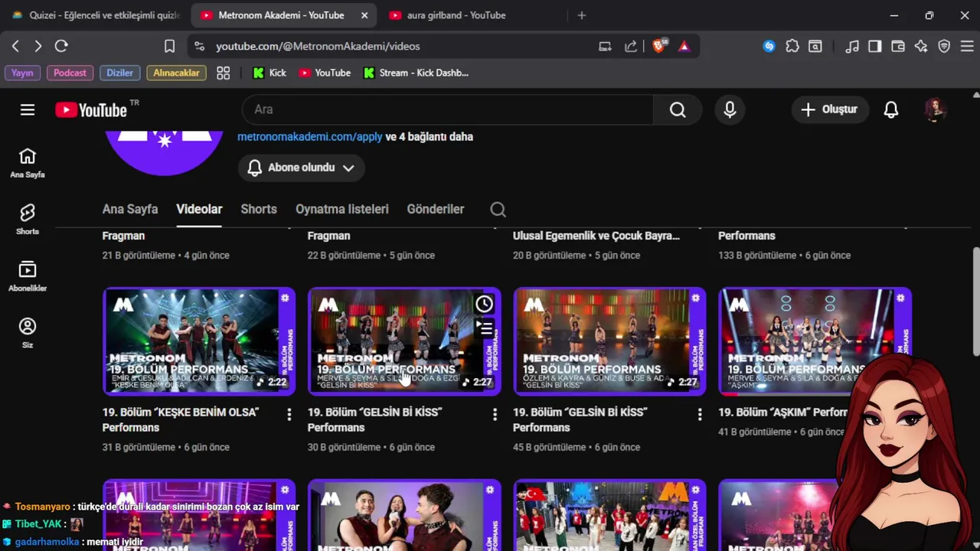
Task: Open Abonelikler in the left sidebar
Action: point(28,276)
